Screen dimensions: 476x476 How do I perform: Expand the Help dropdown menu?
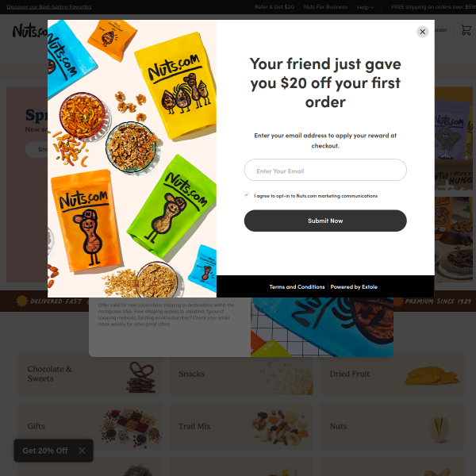[x=365, y=7]
